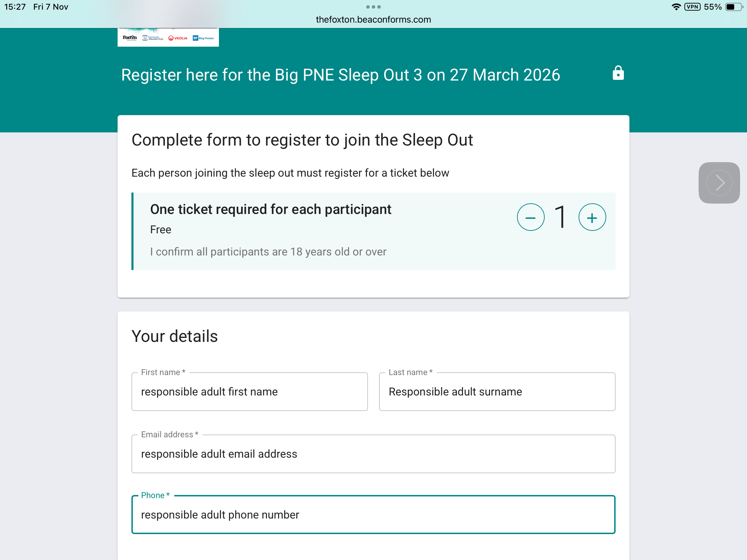Click into the Email address field
Viewport: 747px width, 560px height.
373,454
